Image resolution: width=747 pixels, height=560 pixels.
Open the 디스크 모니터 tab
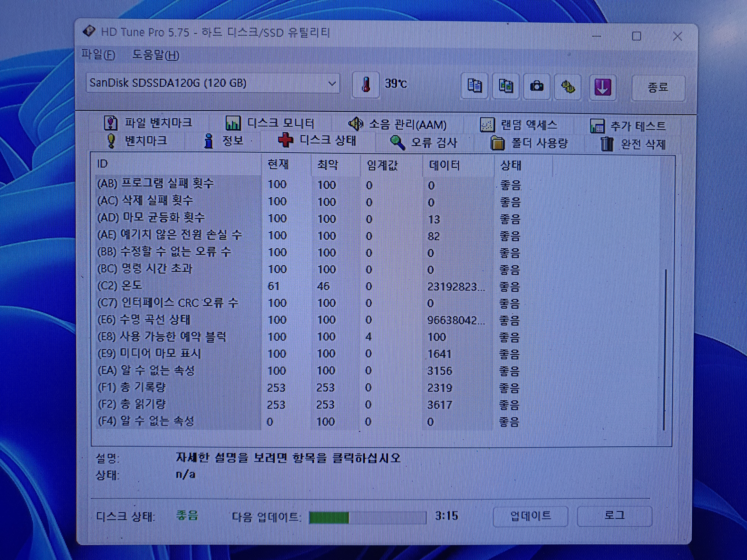pos(270,123)
